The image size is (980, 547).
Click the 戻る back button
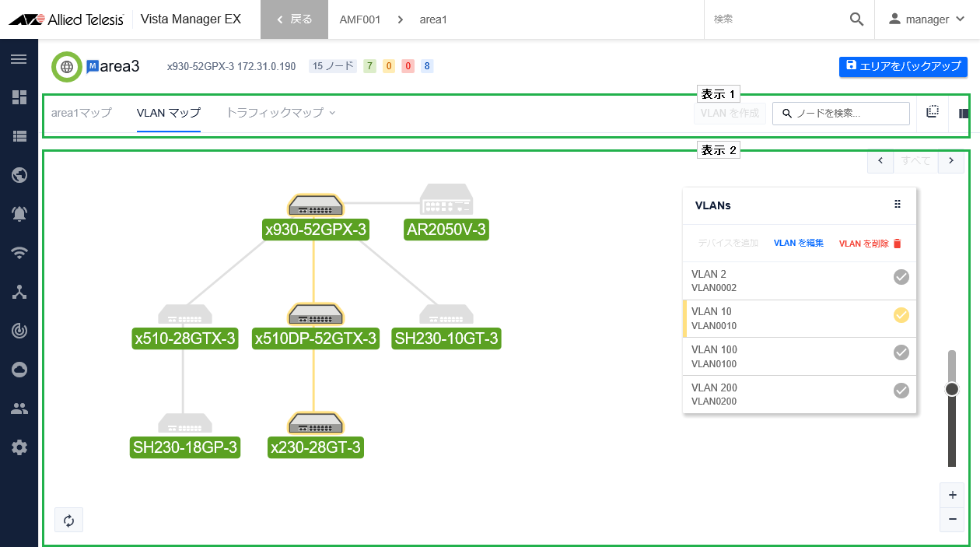pos(294,19)
